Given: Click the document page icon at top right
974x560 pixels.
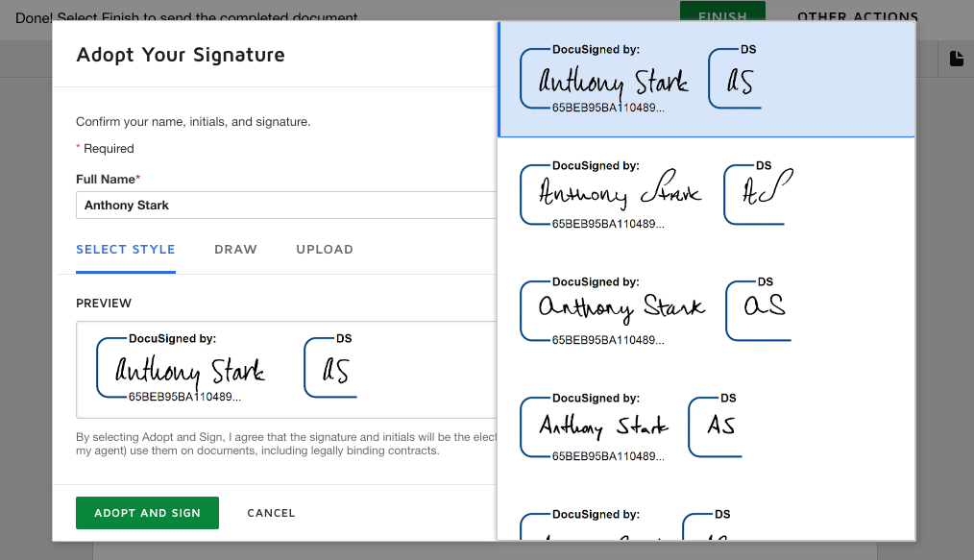Looking at the screenshot, I should 956,59.
